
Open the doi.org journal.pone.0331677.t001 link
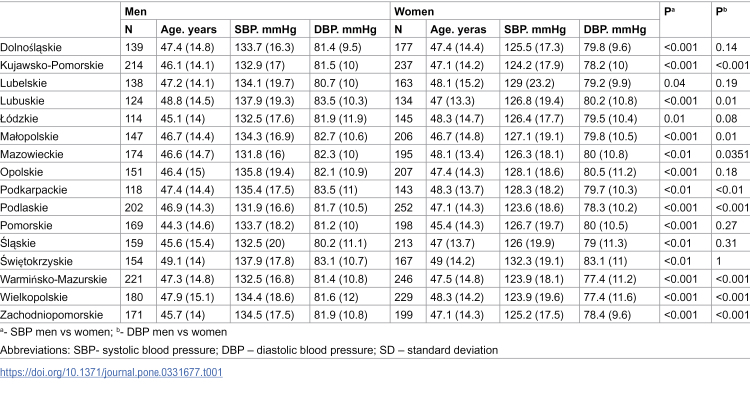coord(111,372)
